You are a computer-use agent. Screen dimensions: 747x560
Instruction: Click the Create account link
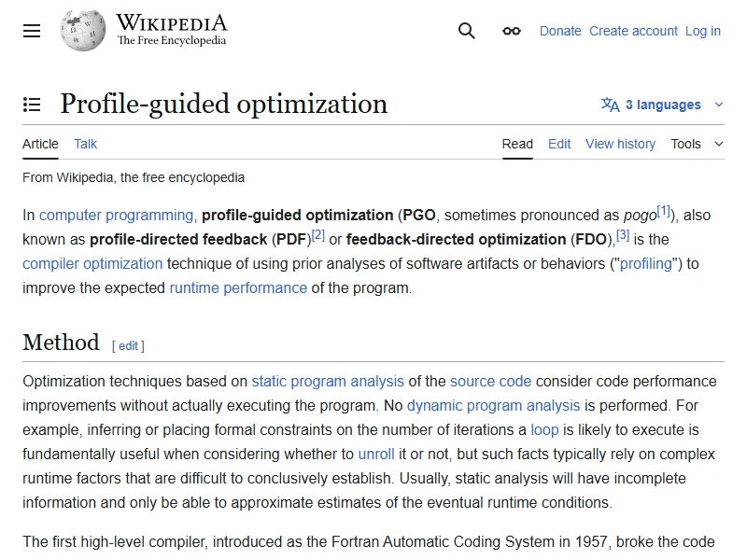point(633,31)
